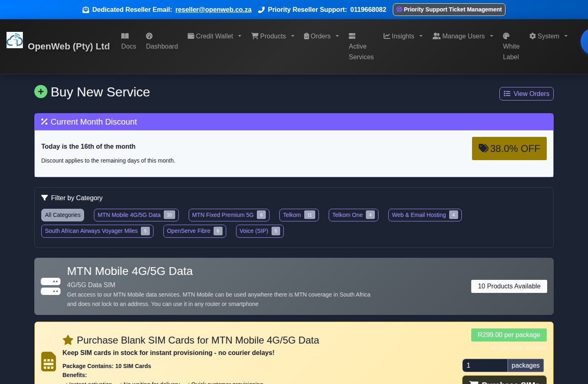The width and height of the screenshot is (588, 384).
Task: Click the percent icon in Current Month Discount
Action: click(x=45, y=122)
